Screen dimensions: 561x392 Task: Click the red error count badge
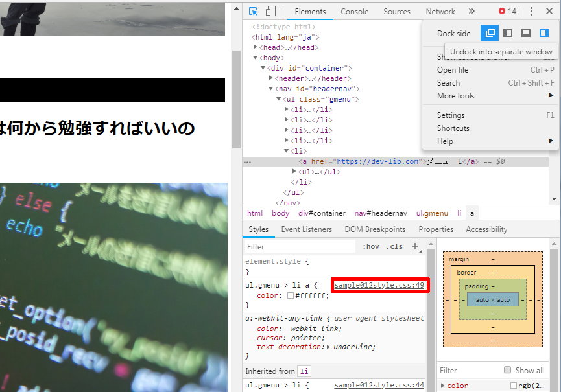(507, 12)
